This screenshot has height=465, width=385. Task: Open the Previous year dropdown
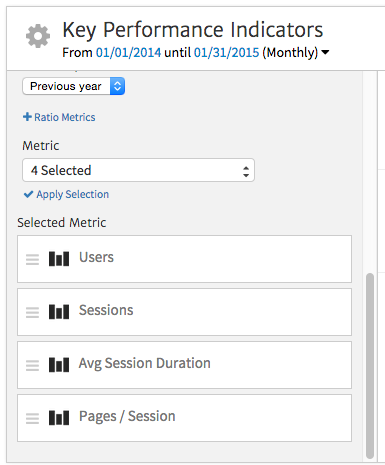(74, 86)
